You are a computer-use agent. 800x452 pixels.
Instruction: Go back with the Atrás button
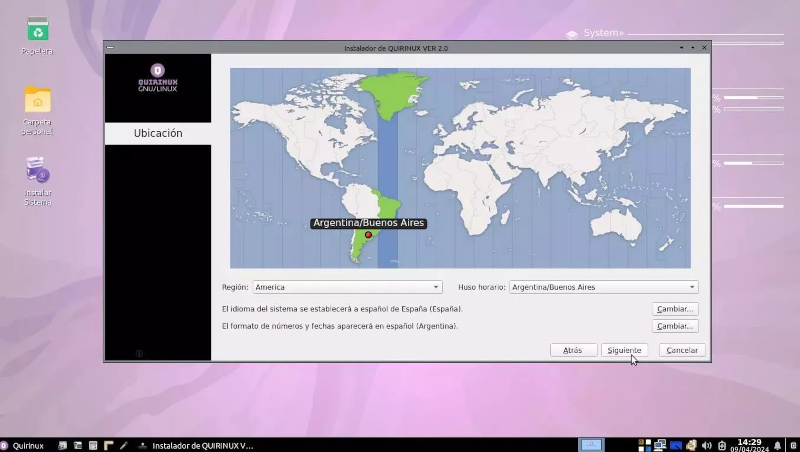[573, 350]
